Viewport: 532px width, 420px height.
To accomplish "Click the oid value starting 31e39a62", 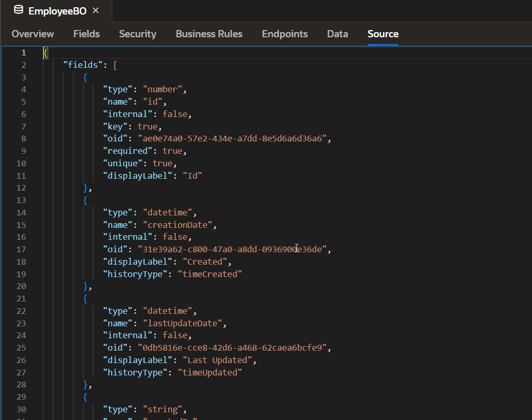I will [x=232, y=249].
